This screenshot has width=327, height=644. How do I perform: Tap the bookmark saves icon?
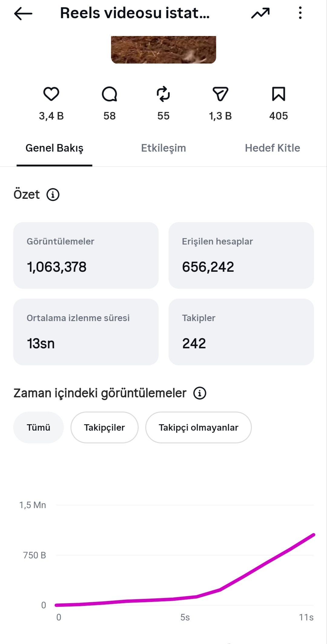point(279,94)
